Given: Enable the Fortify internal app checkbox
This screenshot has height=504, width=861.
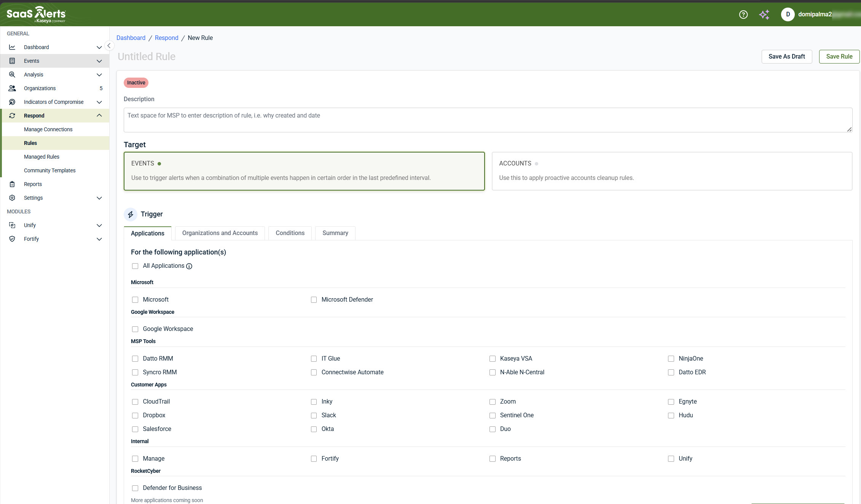Looking at the screenshot, I should pyautogui.click(x=314, y=459).
